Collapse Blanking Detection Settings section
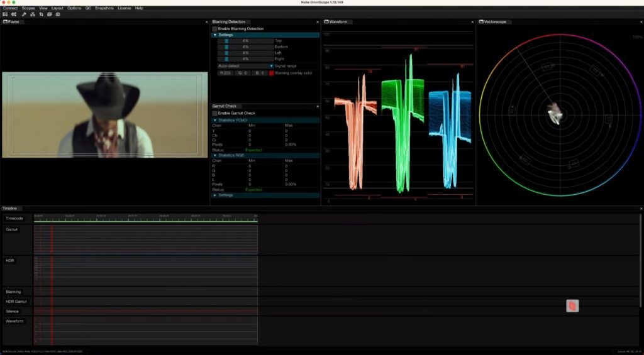The width and height of the screenshot is (644, 355). [x=215, y=35]
